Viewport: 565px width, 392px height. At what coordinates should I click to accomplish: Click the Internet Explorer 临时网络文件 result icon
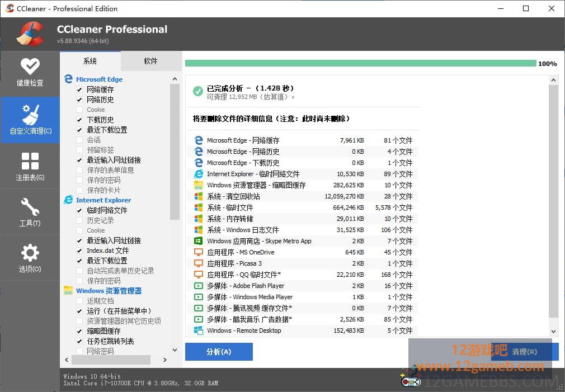coord(199,174)
